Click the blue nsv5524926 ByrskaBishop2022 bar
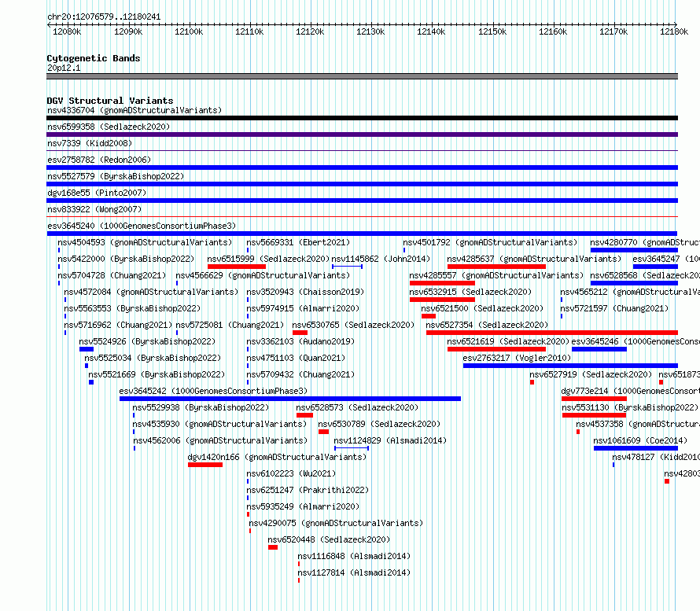Screen dimensions: 700x611 (87, 349)
